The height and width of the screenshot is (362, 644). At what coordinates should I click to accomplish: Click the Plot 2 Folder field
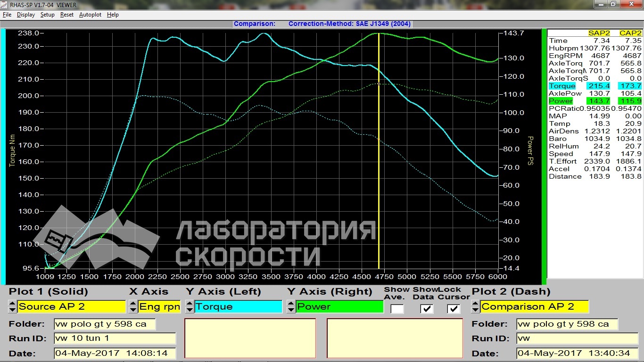coord(567,324)
